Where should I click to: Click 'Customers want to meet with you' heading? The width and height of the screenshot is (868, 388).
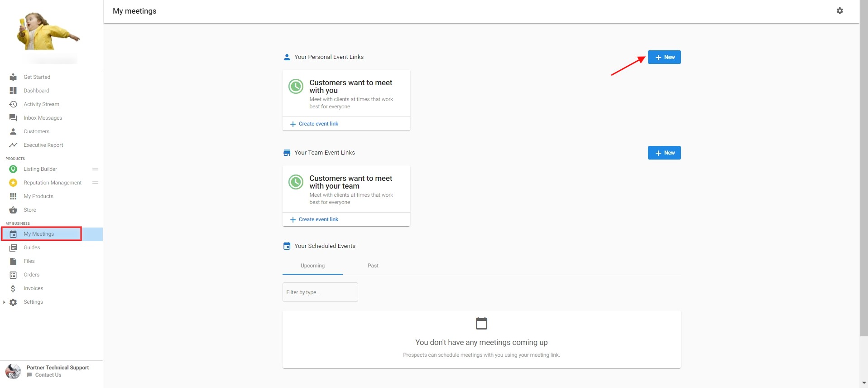click(x=351, y=87)
